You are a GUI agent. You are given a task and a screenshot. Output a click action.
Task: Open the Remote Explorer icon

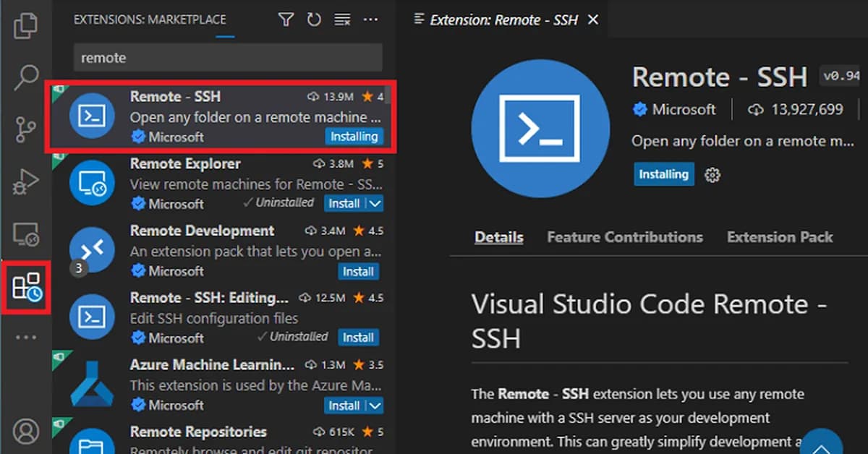click(x=26, y=231)
